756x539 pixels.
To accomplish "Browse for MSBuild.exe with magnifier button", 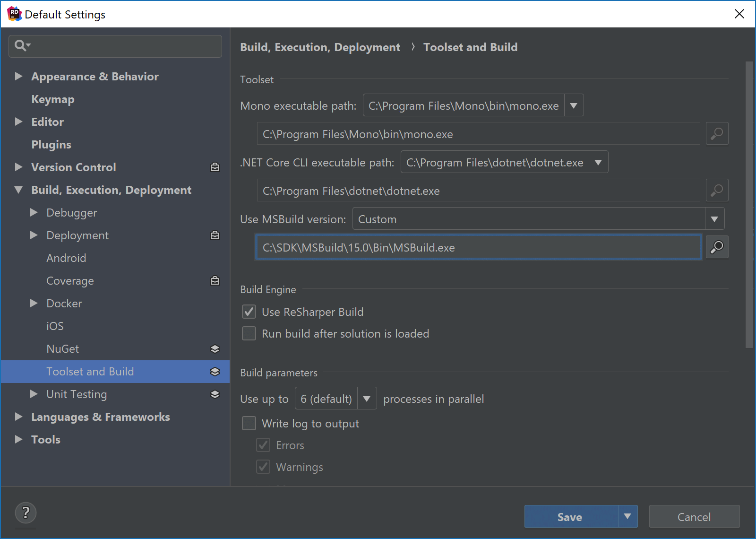I will [717, 247].
